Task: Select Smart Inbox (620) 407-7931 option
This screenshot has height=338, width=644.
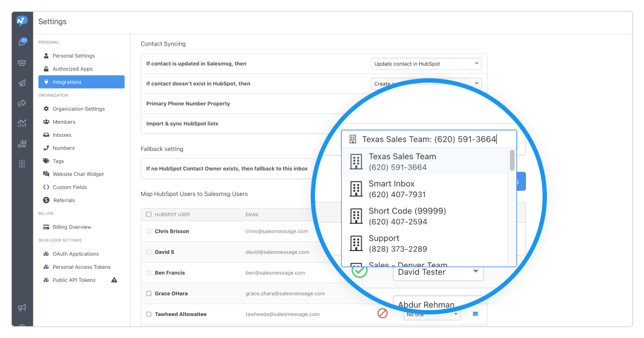Action: [x=425, y=189]
